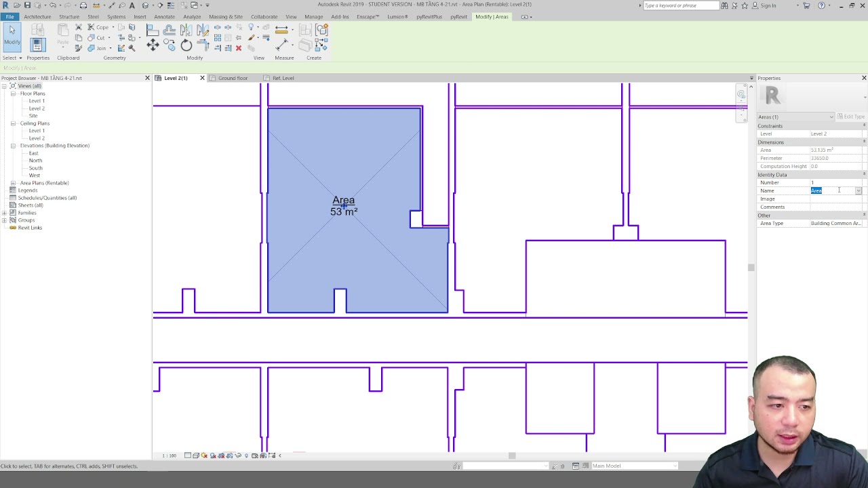Open the Areas (1) type filter dropdown

point(796,117)
